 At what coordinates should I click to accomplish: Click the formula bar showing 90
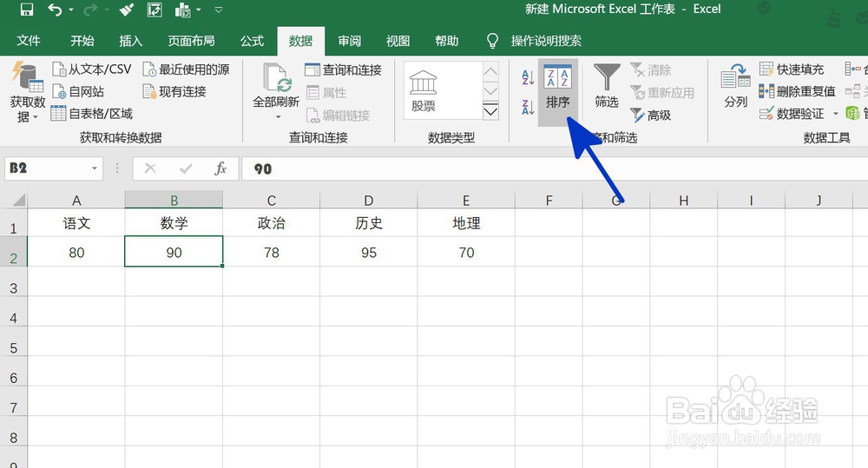pos(556,169)
